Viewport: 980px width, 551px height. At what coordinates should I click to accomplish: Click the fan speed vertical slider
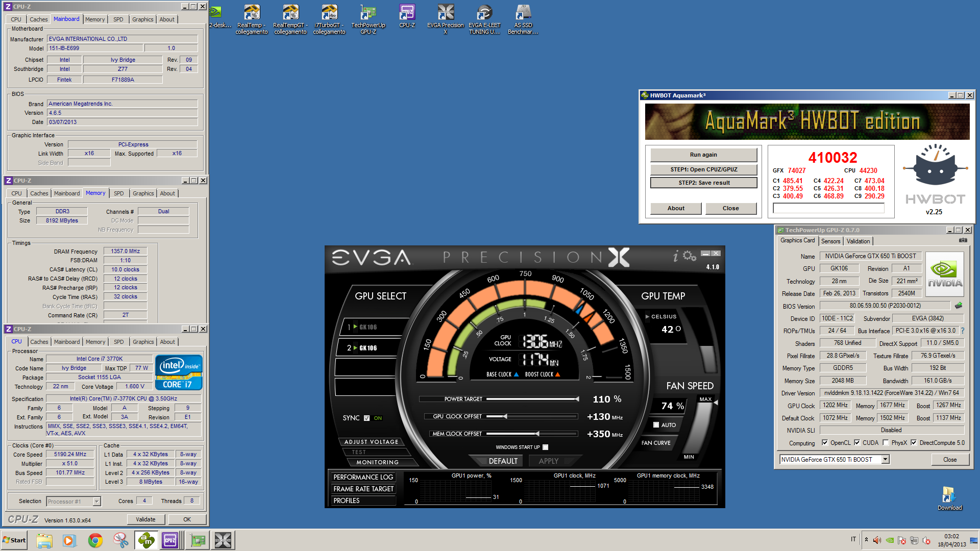pos(704,428)
